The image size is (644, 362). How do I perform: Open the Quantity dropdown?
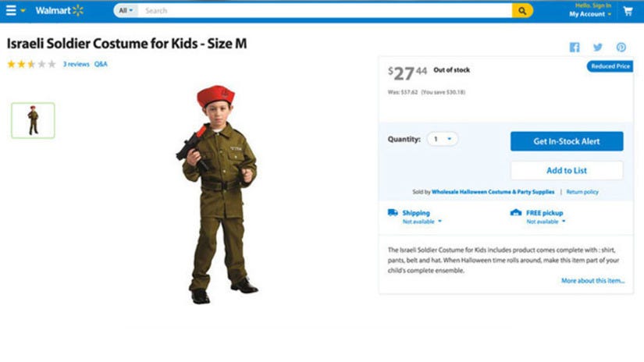point(442,139)
